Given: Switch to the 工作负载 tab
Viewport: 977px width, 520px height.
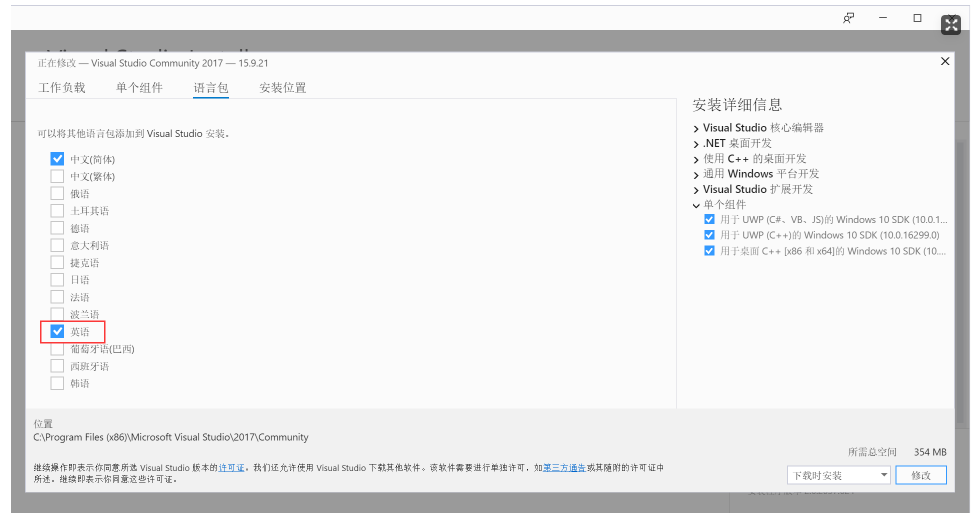Looking at the screenshot, I should (x=62, y=88).
